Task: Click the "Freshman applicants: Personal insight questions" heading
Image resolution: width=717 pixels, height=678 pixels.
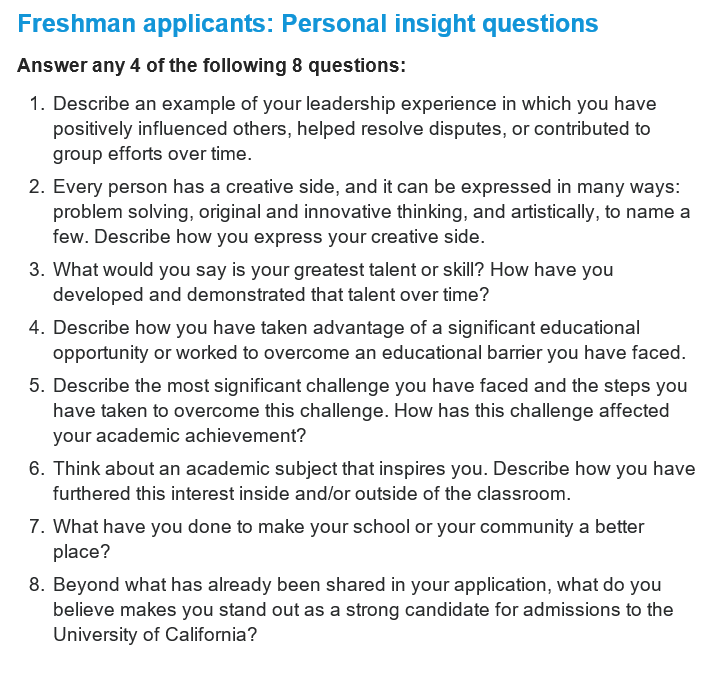Action: click(308, 24)
